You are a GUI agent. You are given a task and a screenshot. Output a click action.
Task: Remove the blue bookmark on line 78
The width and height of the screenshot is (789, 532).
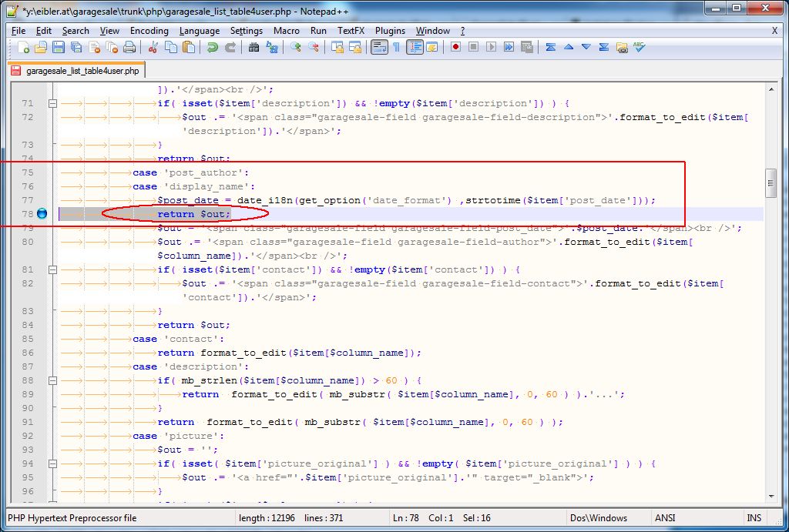pos(42,214)
